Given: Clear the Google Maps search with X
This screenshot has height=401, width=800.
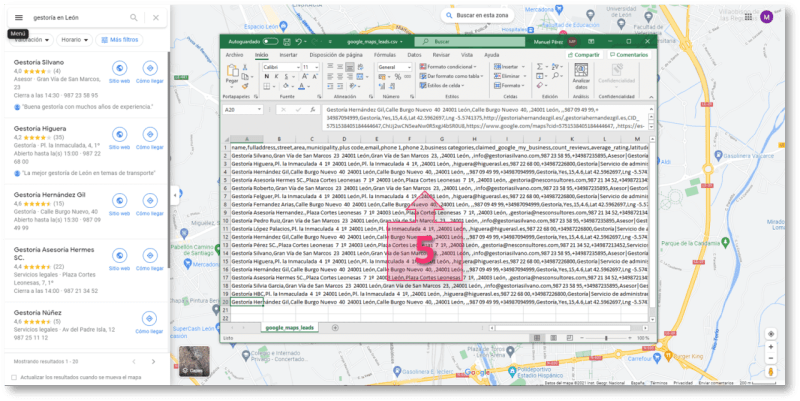Looking at the screenshot, I should tap(156, 17).
